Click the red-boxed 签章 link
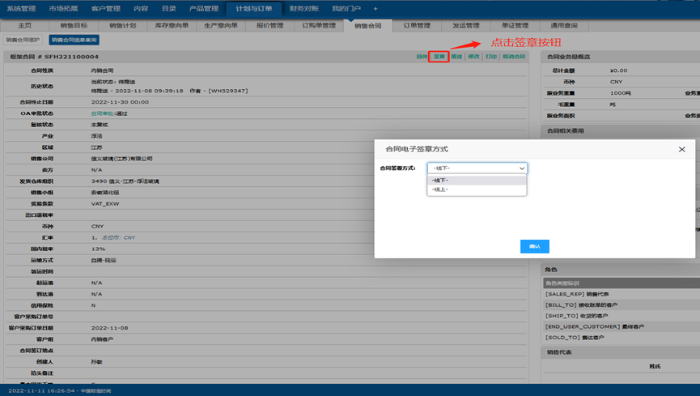Viewport: 700px width, 396px height. pyautogui.click(x=439, y=57)
